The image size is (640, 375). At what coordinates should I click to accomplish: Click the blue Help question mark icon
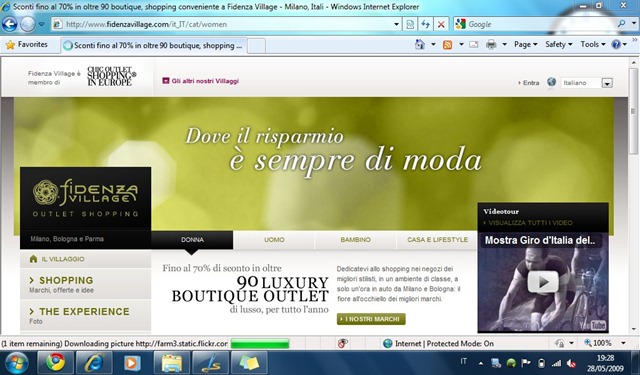[x=616, y=44]
